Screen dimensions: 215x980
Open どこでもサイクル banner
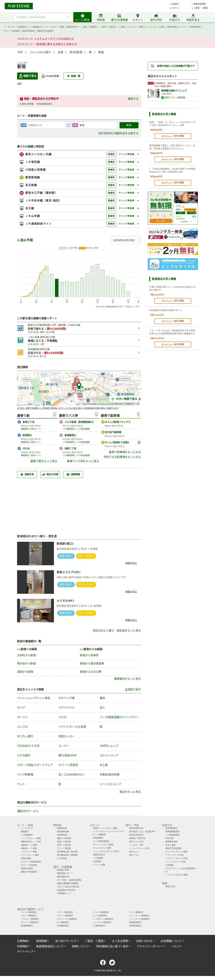[x=173, y=264]
